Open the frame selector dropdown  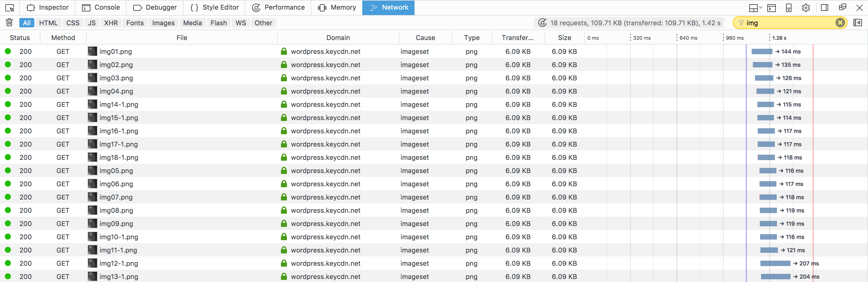(755, 8)
